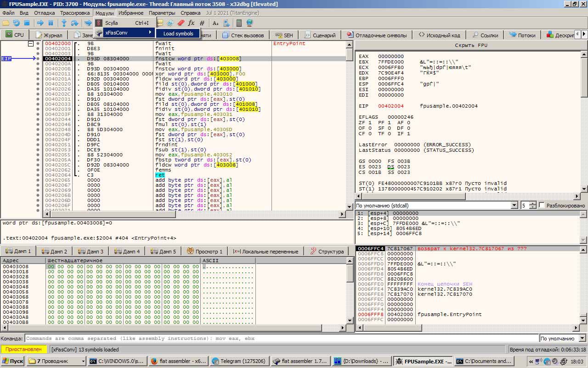The height and width of the screenshot is (368, 588).
Task: Click the Шестнадцатеричное column header
Action: click(123, 260)
